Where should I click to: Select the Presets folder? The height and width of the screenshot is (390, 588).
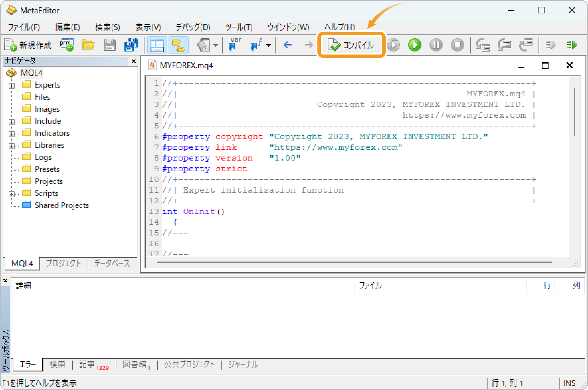(47, 169)
